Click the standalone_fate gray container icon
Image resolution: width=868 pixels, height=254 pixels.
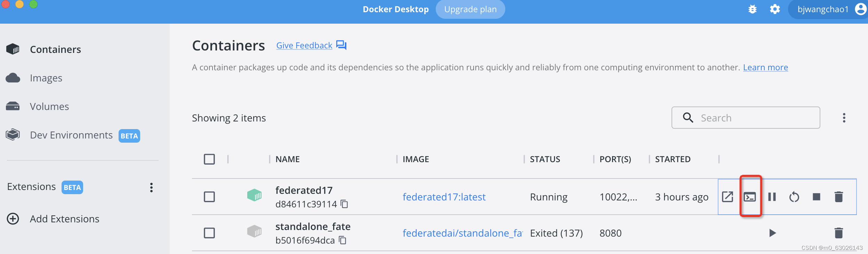point(254,231)
